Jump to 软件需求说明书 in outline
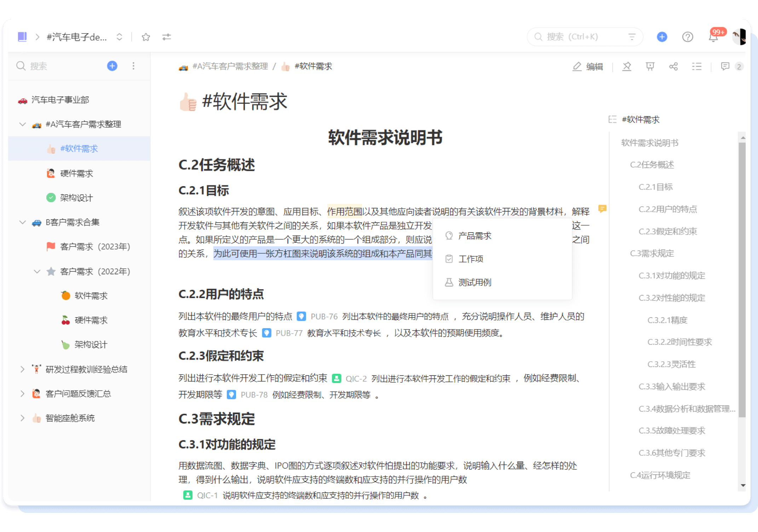The width and height of the screenshot is (758, 532). click(650, 143)
